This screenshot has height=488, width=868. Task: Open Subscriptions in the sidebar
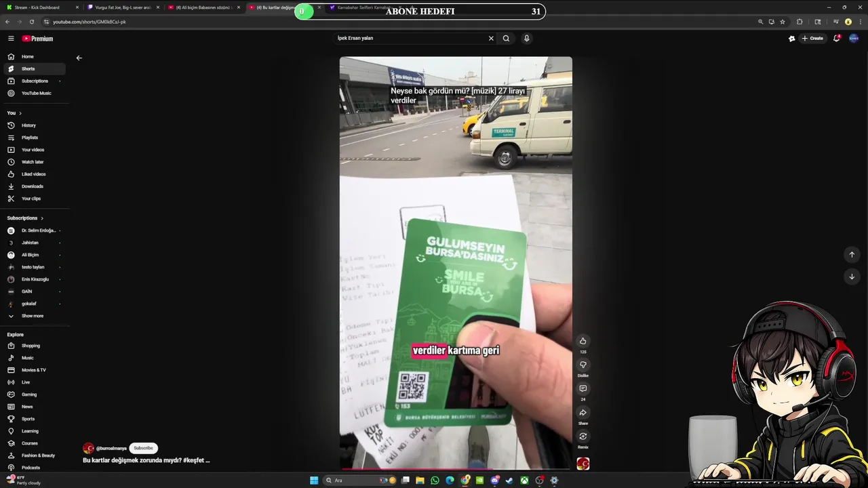[x=34, y=81]
